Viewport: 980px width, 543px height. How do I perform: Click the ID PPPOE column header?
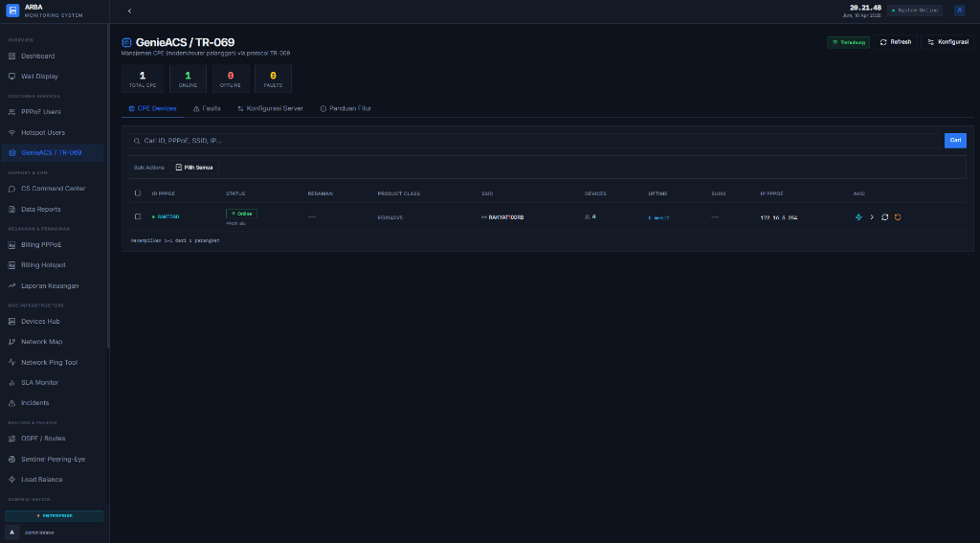coord(163,193)
